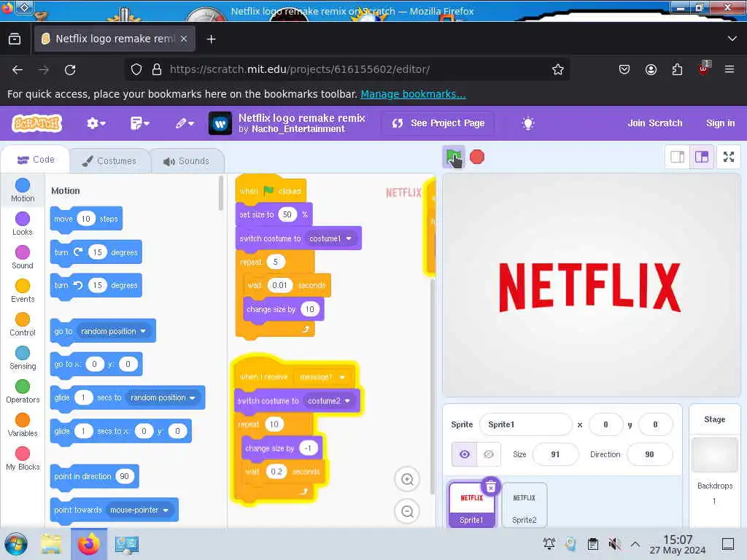The height and width of the screenshot is (560, 747).
Task: Click the turn clockwise 15 degrees block
Action: (x=96, y=252)
